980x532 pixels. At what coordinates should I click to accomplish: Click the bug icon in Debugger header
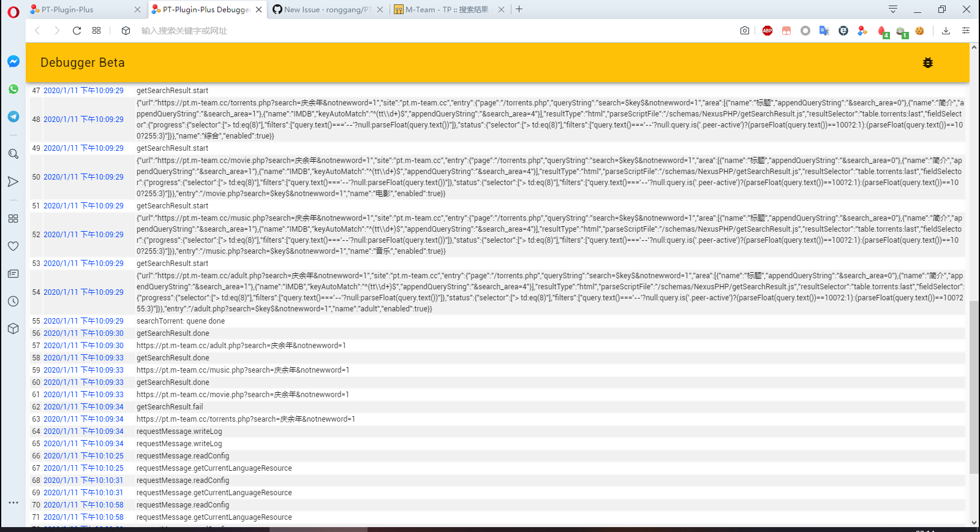(928, 63)
